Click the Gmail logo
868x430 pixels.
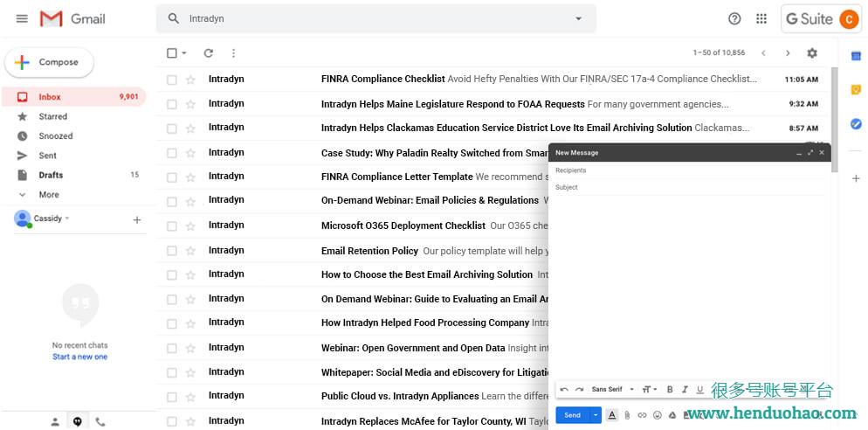coord(72,19)
